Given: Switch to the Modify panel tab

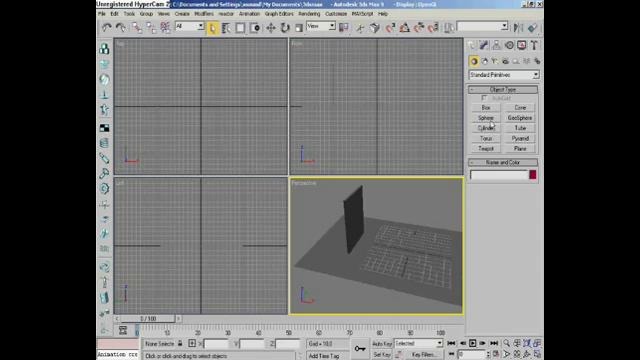Looking at the screenshot, I should click(484, 45).
